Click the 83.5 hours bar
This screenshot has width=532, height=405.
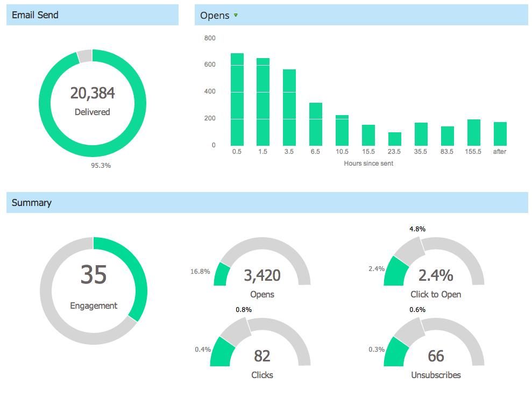[x=448, y=136]
